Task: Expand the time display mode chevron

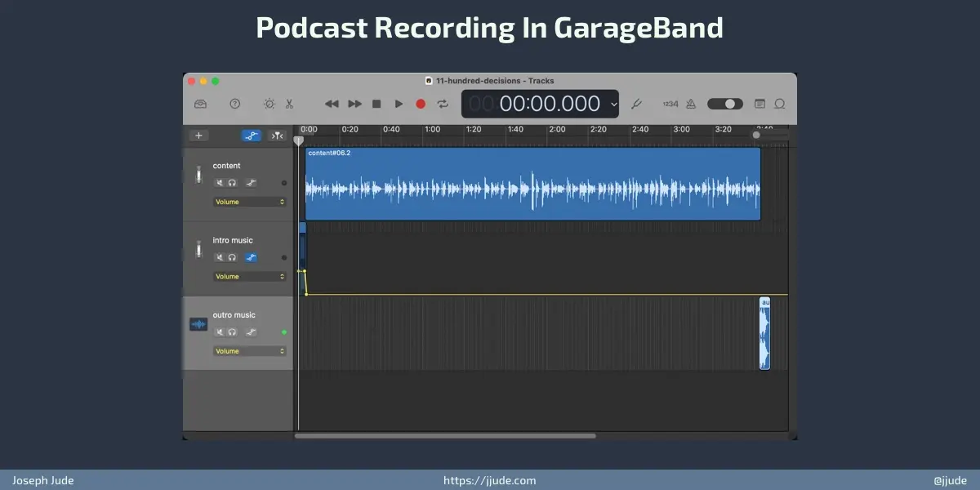Action: (614, 104)
